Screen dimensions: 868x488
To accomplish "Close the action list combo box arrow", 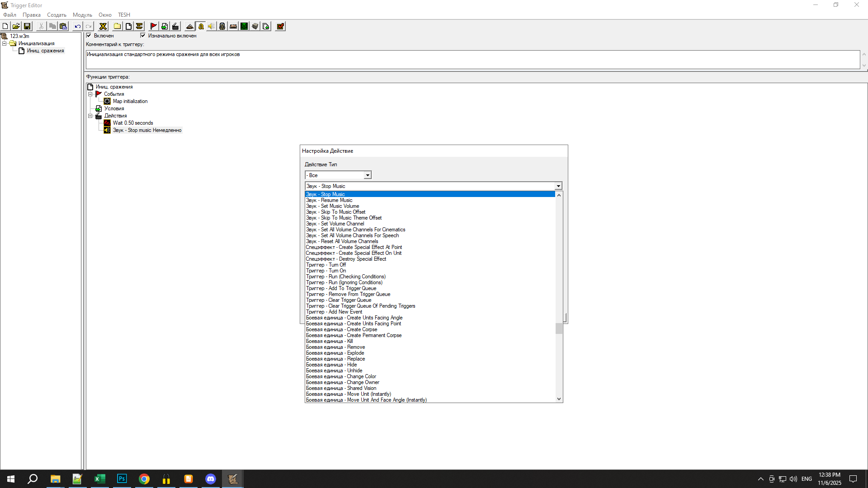I will 558,186.
